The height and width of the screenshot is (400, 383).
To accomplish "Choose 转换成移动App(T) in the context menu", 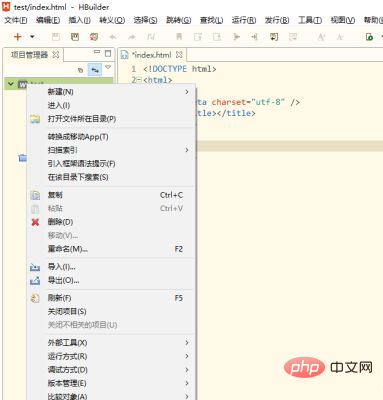I will click(x=111, y=137).
